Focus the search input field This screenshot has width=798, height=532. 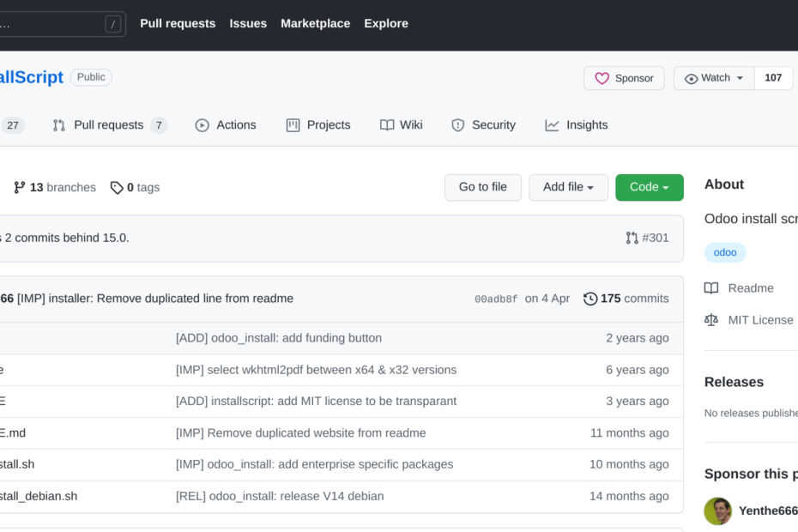point(51,24)
